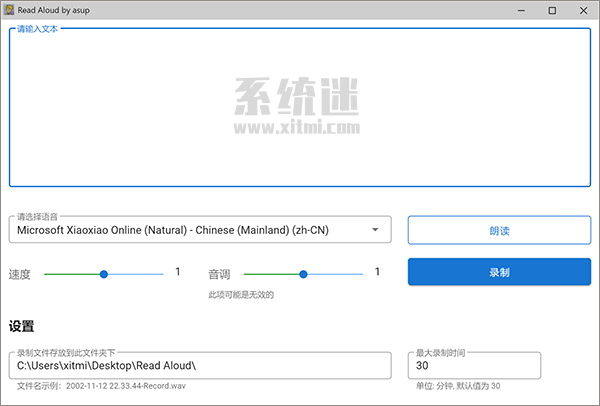Click the 此项可能是无效的 note under pitch
This screenshot has width=600, height=406.
coord(241,295)
